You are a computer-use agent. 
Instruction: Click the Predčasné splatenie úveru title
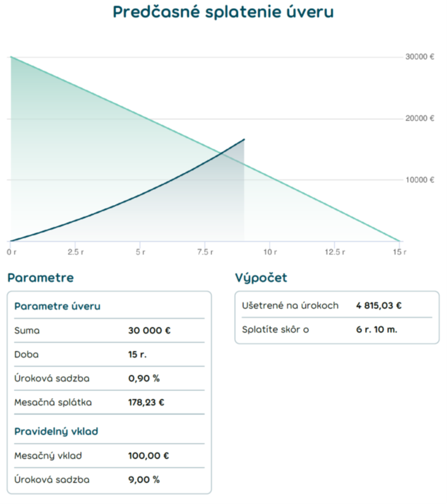tap(223, 12)
